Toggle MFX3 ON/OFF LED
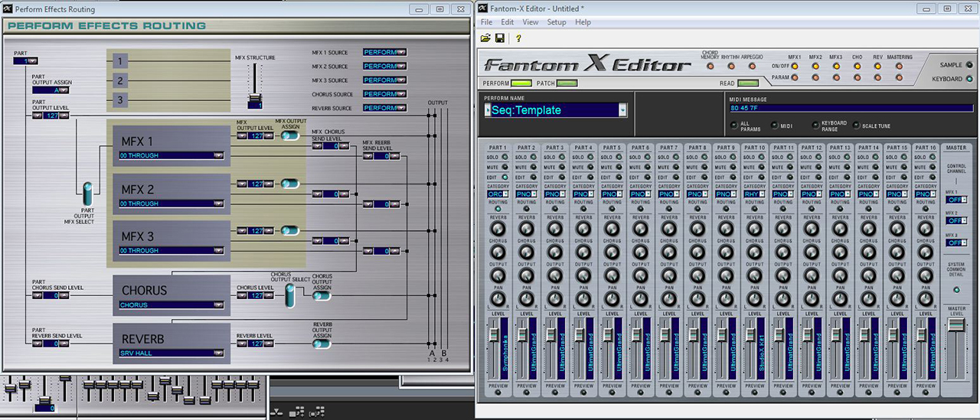This screenshot has height=420, width=980. click(x=836, y=66)
